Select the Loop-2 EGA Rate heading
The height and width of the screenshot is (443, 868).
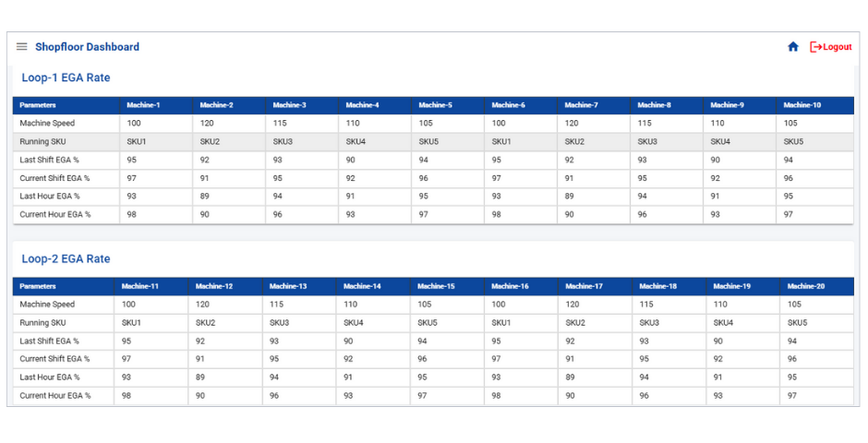point(66,258)
